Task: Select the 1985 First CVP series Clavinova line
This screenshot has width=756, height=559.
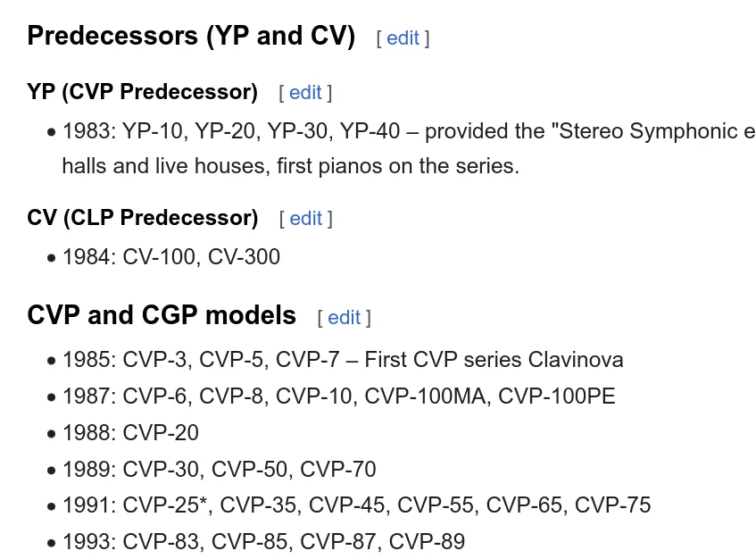Action: click(343, 360)
